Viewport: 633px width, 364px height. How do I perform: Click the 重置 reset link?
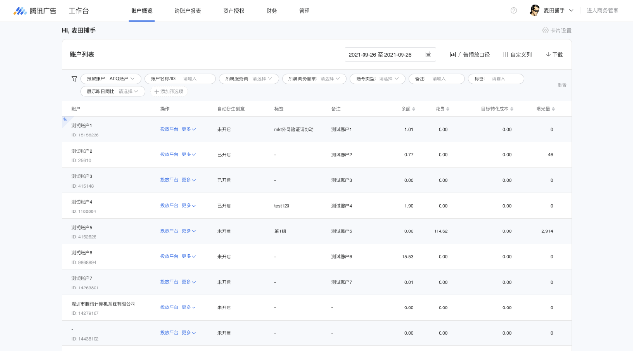coord(562,85)
